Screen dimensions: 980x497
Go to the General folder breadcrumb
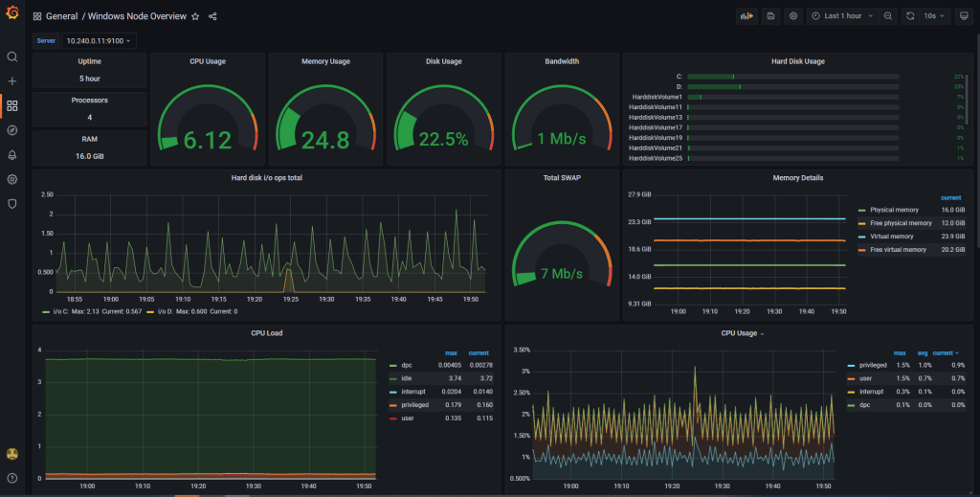[61, 16]
